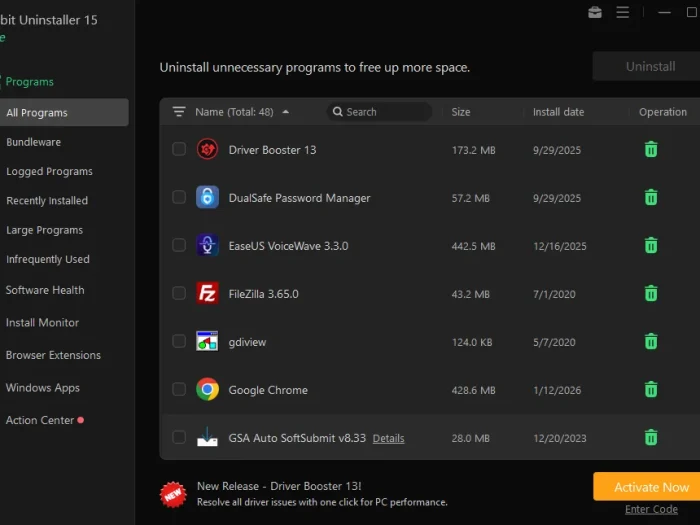Tick the DualSafe Password Manager checkbox
The width and height of the screenshot is (700, 525).
pyautogui.click(x=179, y=197)
